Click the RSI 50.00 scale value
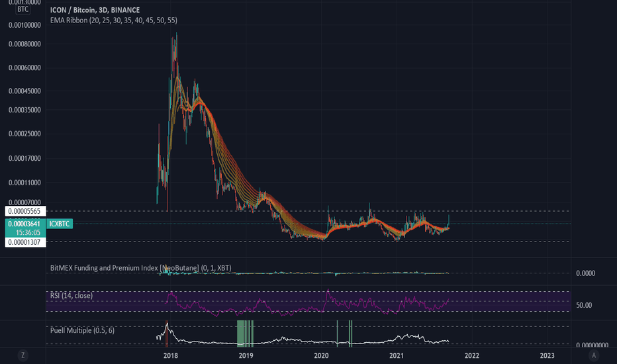 click(x=584, y=305)
